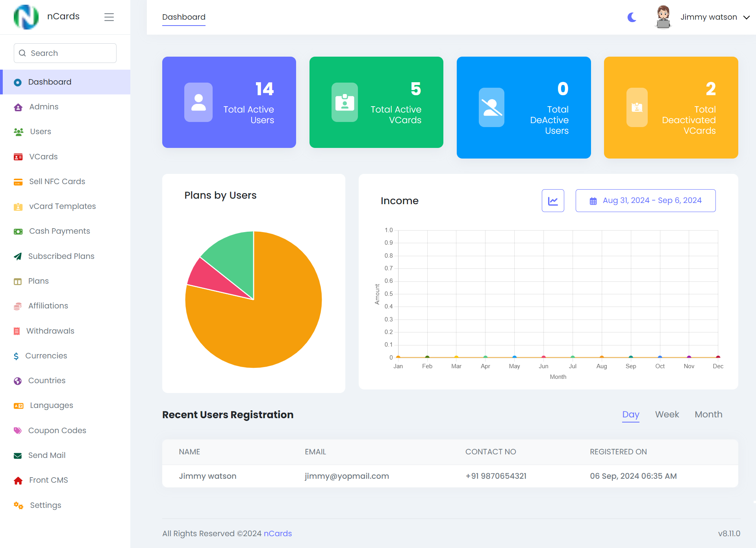
Task: Select the VCards sidebar icon
Action: (x=18, y=157)
